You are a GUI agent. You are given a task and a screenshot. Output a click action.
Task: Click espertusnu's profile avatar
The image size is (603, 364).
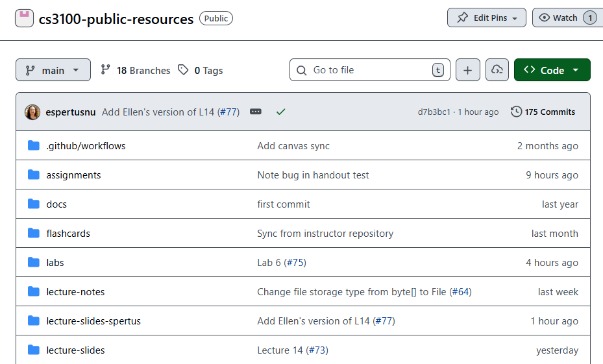[32, 112]
